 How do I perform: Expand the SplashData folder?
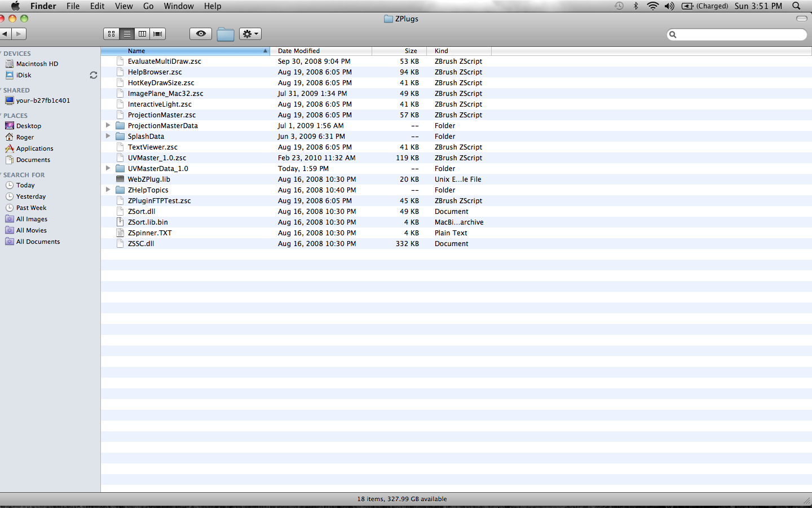pyautogui.click(x=108, y=136)
